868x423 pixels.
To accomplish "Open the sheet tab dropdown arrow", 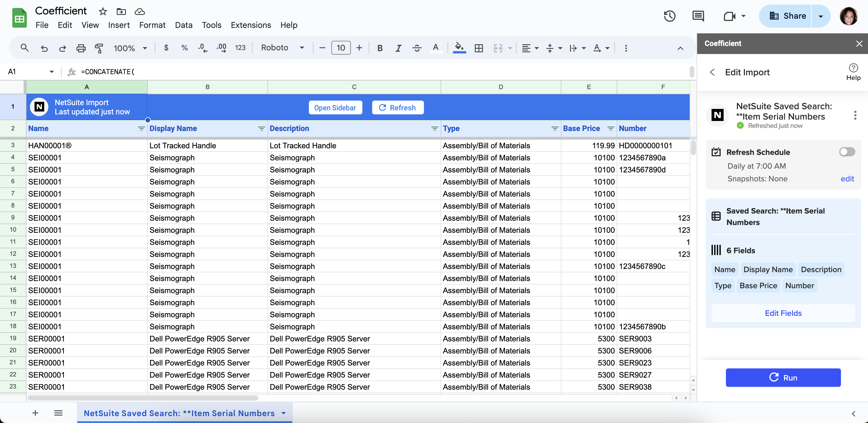I will tap(283, 413).
